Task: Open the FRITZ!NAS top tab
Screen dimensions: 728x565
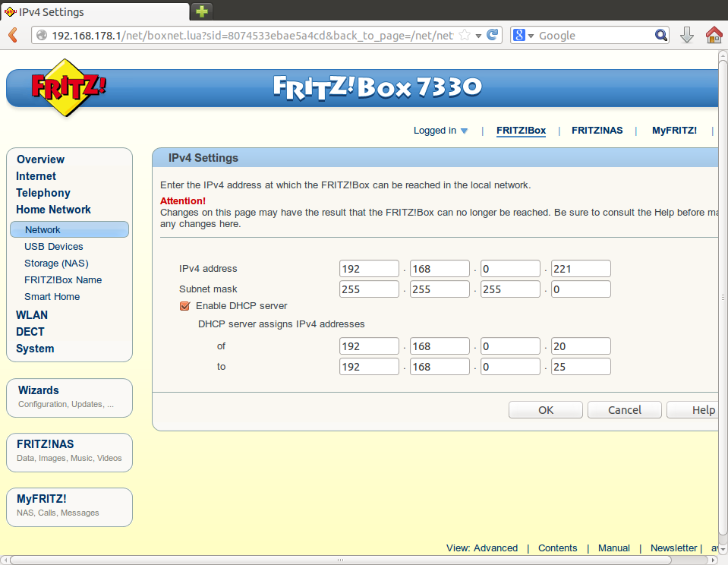Action: [x=597, y=131]
